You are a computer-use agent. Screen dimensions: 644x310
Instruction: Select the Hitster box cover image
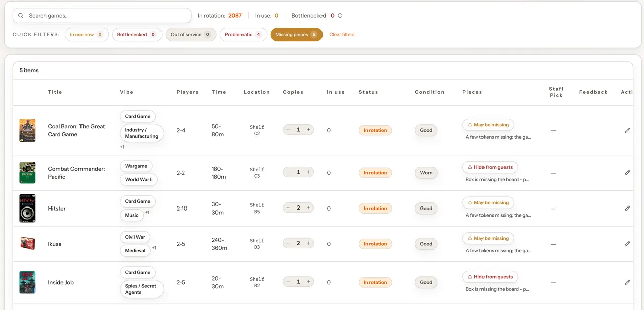pyautogui.click(x=27, y=208)
